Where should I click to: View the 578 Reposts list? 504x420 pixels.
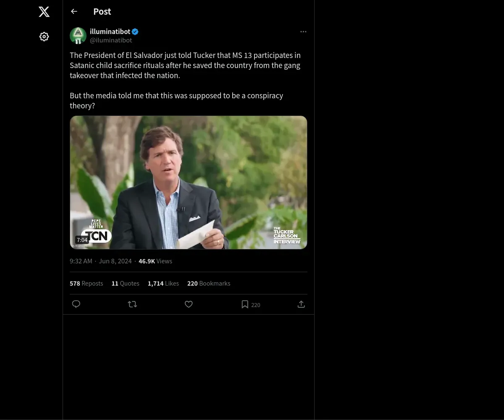(x=86, y=283)
